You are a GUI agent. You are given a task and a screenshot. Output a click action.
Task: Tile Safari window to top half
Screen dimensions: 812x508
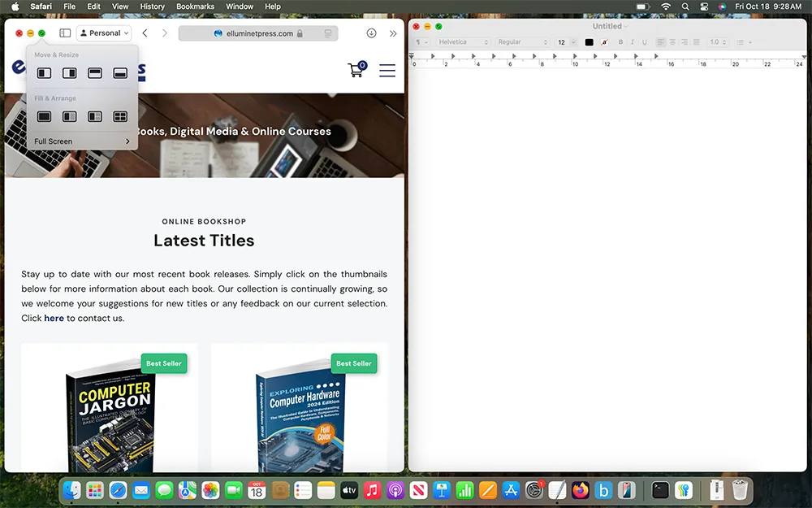(x=95, y=73)
